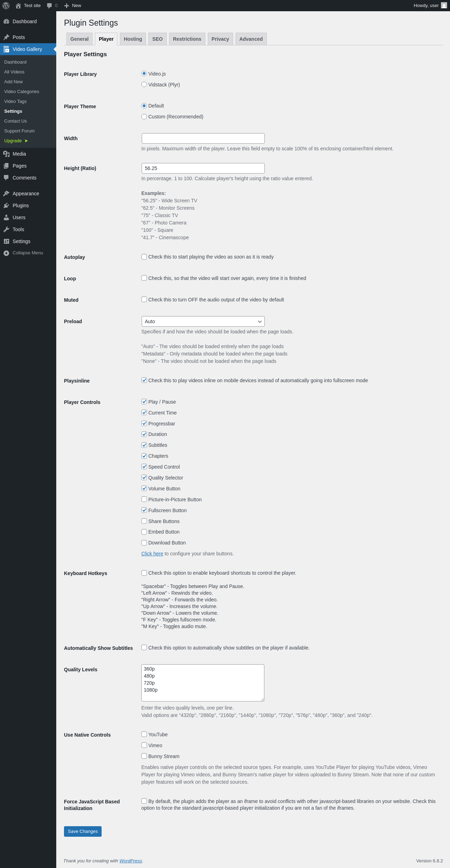This screenshot has width=450, height=868.
Task: Choose the Custom (Recommended) player theme
Action: pyautogui.click(x=144, y=117)
